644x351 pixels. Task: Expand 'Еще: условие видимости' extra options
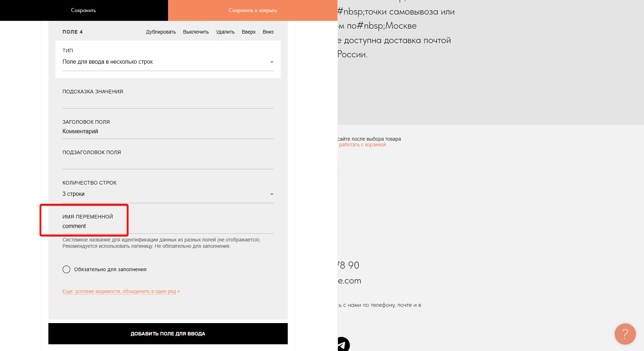pyautogui.click(x=121, y=292)
